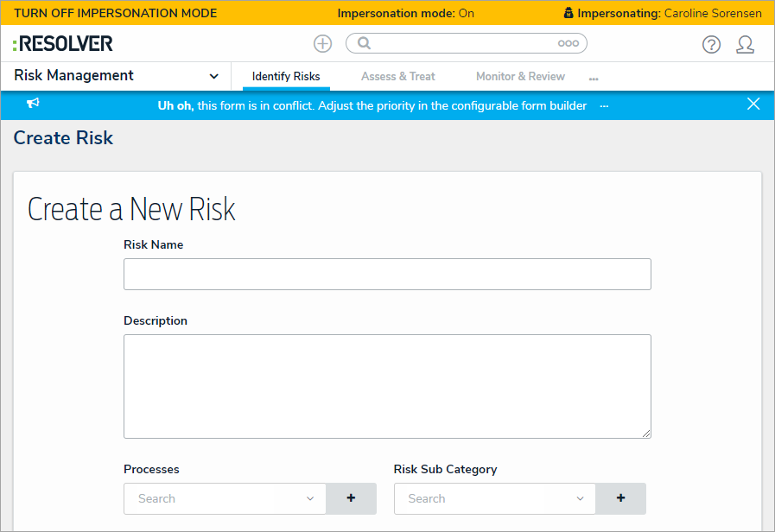Expand the banner message ellipsis
The height and width of the screenshot is (532, 775).
(x=604, y=106)
